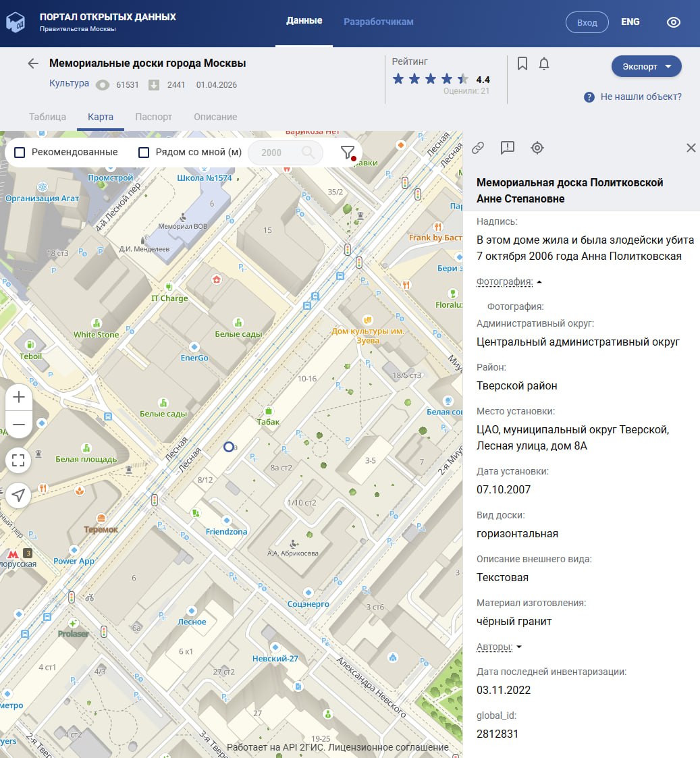Switch to the Таблица tab
This screenshot has height=758, width=700.
click(47, 117)
